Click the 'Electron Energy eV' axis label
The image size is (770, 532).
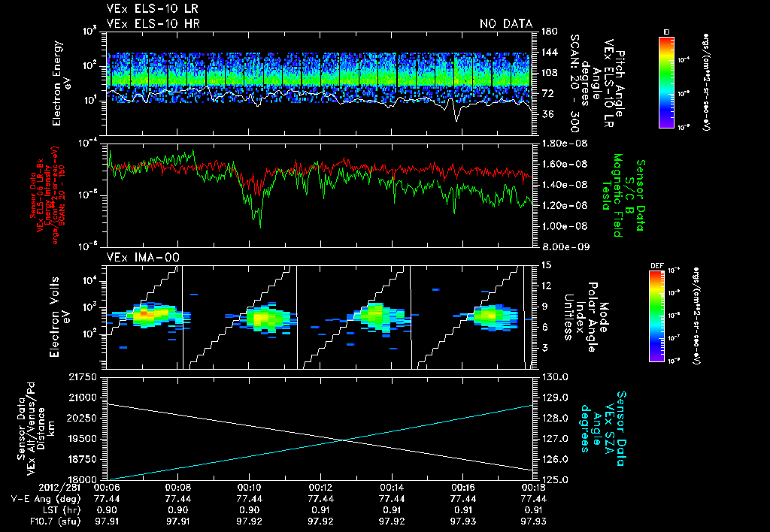click(60, 83)
